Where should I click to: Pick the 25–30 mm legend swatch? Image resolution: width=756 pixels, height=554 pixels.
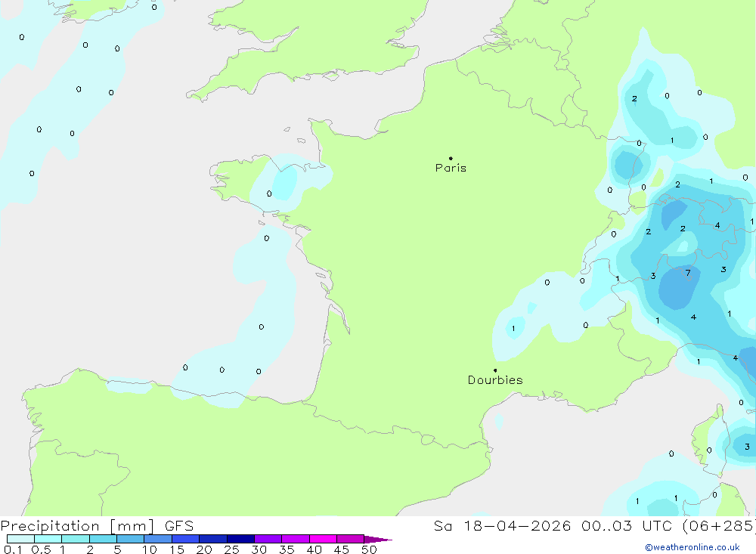(x=240, y=539)
